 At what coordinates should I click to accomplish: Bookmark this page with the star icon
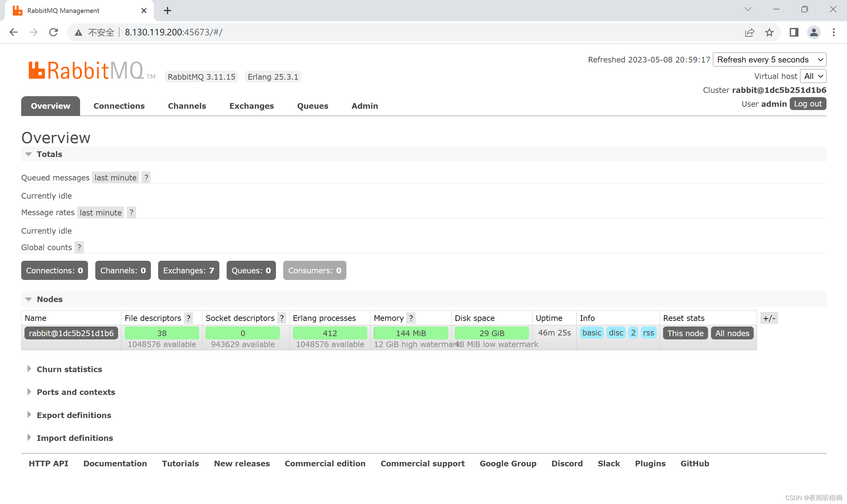[x=769, y=32]
